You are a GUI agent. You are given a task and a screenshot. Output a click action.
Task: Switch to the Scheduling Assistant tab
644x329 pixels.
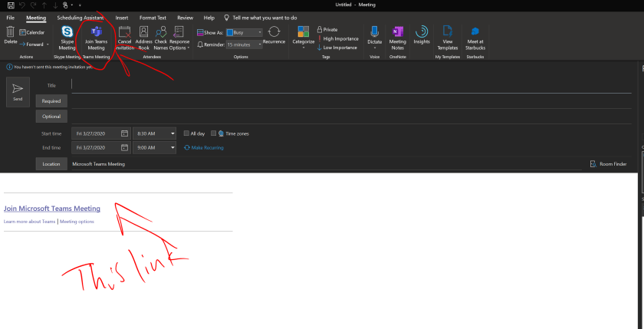click(x=80, y=17)
